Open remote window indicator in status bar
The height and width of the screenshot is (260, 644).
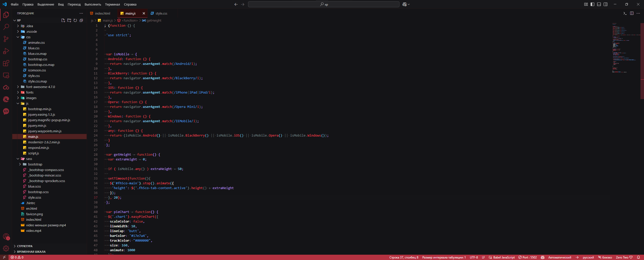4,257
